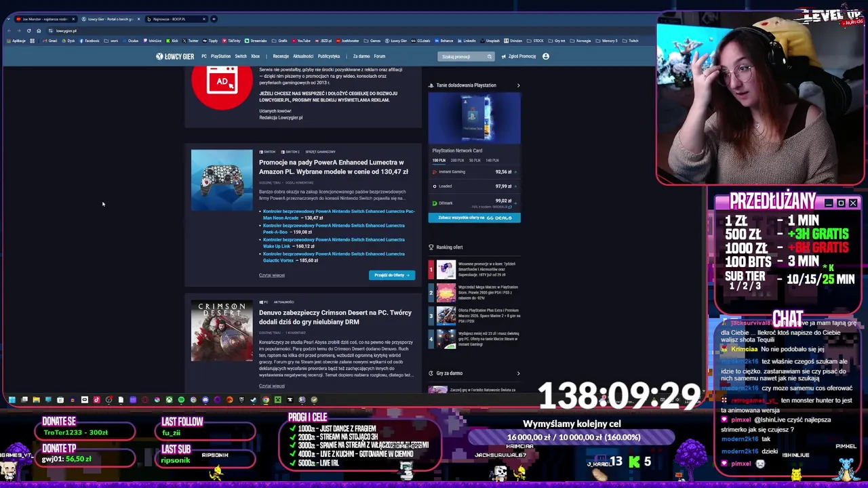This screenshot has width=868, height=488.
Task: Open the Spotify icon in the taskbar
Action: click(181, 400)
